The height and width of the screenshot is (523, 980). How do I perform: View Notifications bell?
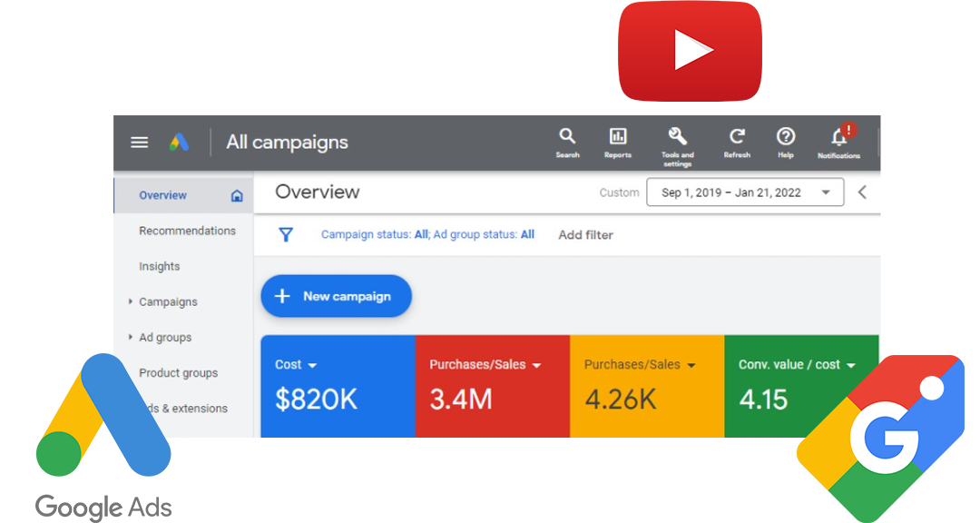[x=838, y=142]
